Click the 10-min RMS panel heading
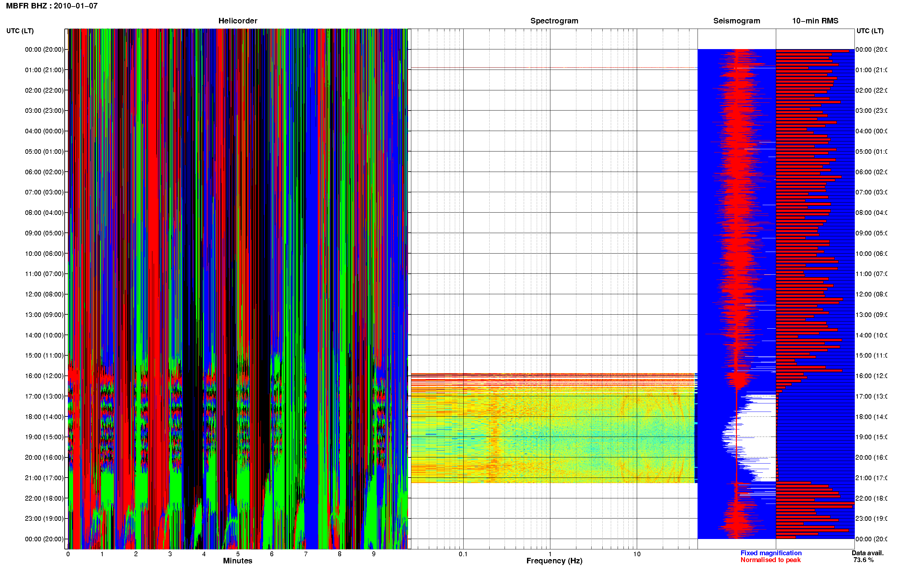 click(815, 21)
